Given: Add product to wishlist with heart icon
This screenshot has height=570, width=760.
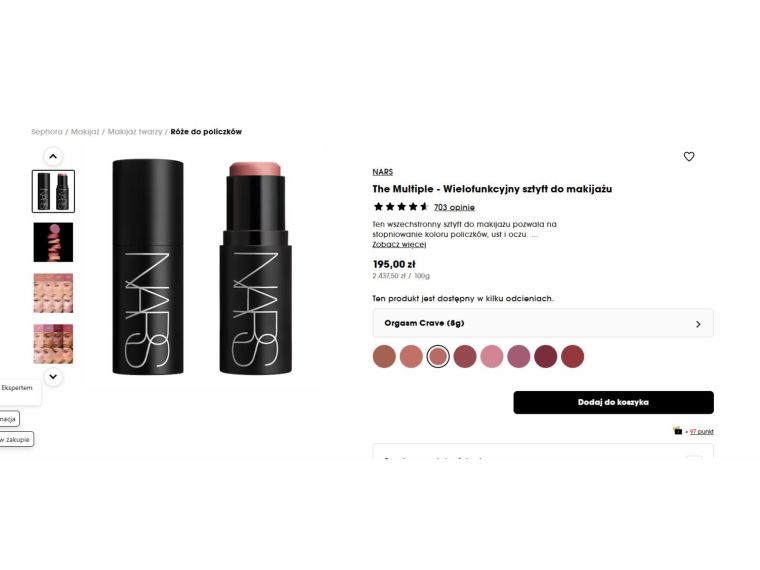Looking at the screenshot, I should point(689,157).
